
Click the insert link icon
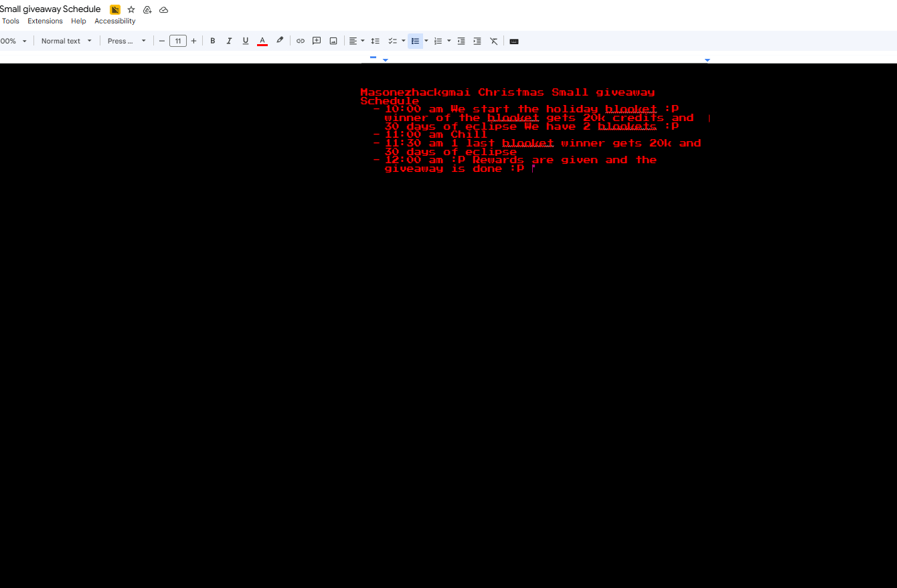click(x=301, y=41)
